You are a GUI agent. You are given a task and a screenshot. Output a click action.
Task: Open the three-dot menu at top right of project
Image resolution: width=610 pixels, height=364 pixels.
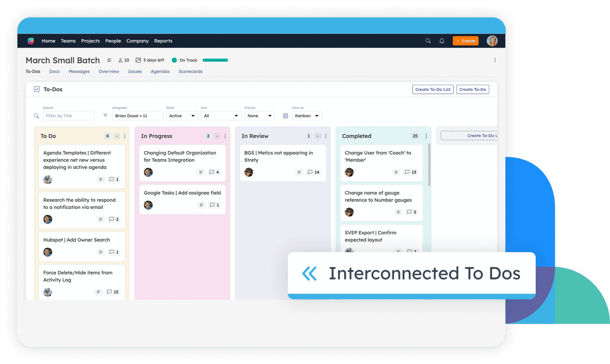(495, 60)
